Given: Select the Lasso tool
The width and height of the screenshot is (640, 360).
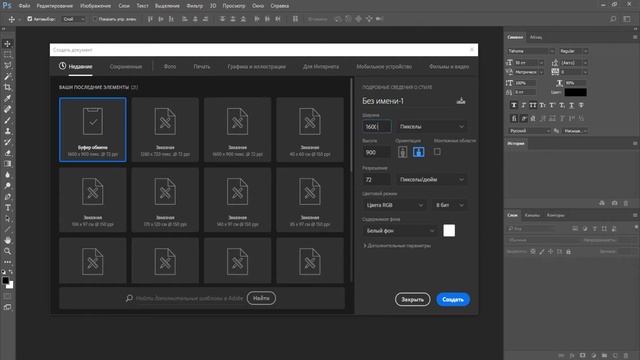Looking at the screenshot, I should [x=7, y=66].
